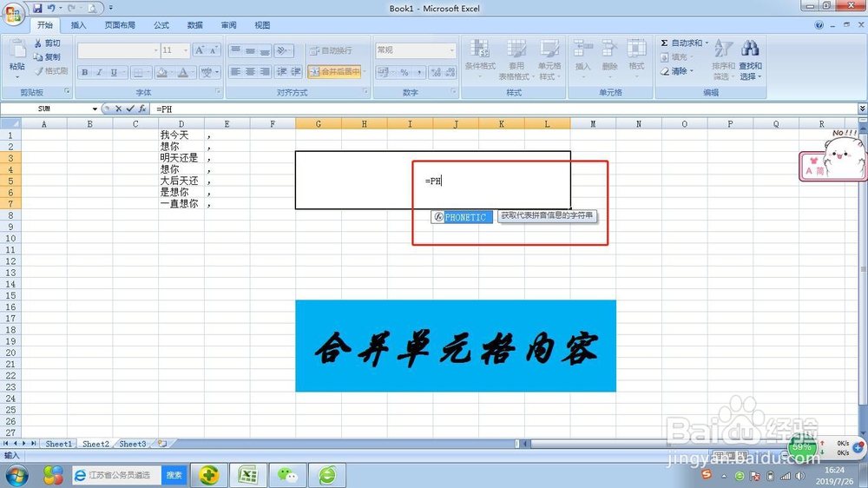
Task: Center text horizontally button
Action: tap(250, 71)
